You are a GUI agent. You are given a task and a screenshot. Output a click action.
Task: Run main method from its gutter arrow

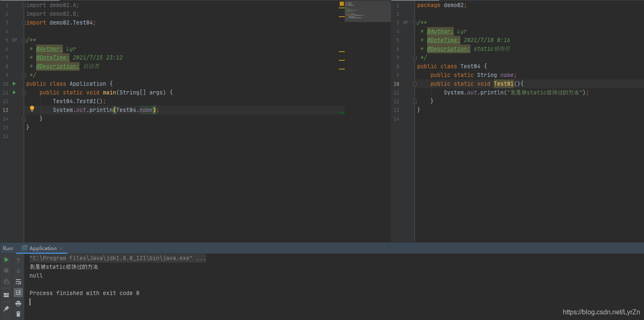click(x=14, y=92)
